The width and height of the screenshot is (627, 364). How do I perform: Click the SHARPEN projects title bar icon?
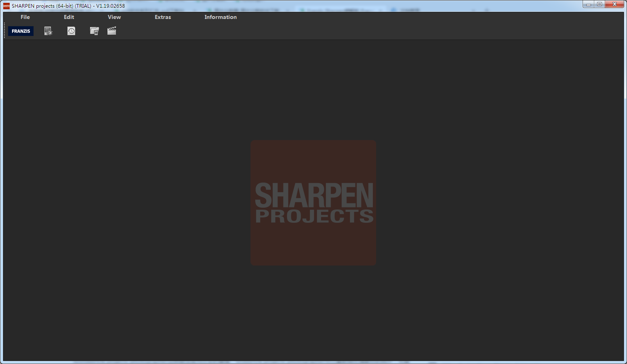click(x=6, y=6)
